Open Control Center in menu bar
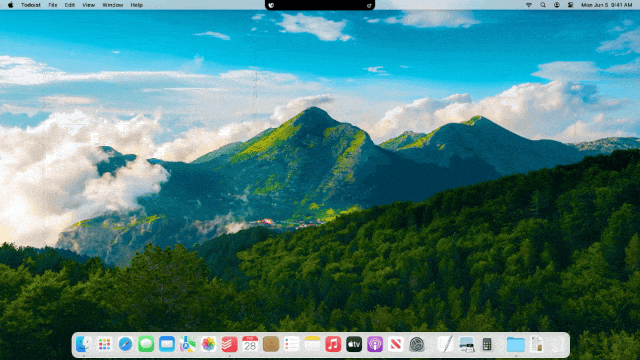The width and height of the screenshot is (640, 360). tap(571, 5)
